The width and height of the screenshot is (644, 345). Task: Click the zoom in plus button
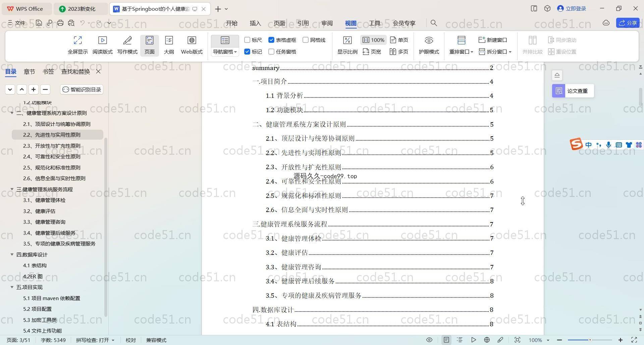click(621, 340)
